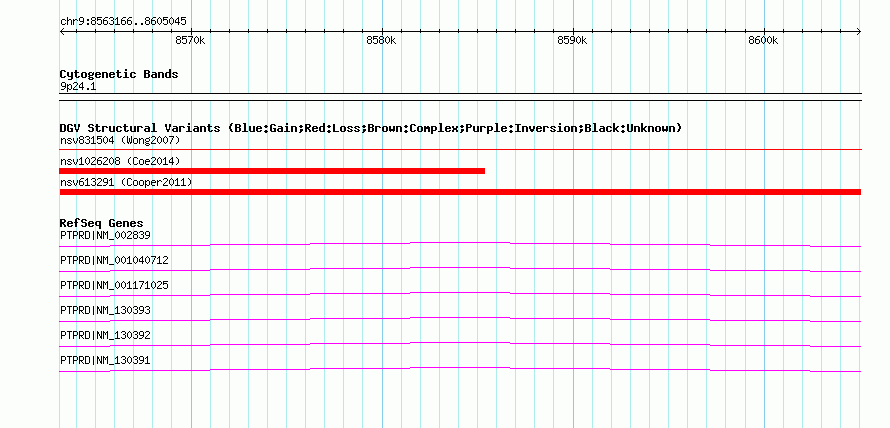890x428 pixels.
Task: Open transcript PTPRD|NM_002839
Action: coord(105,235)
